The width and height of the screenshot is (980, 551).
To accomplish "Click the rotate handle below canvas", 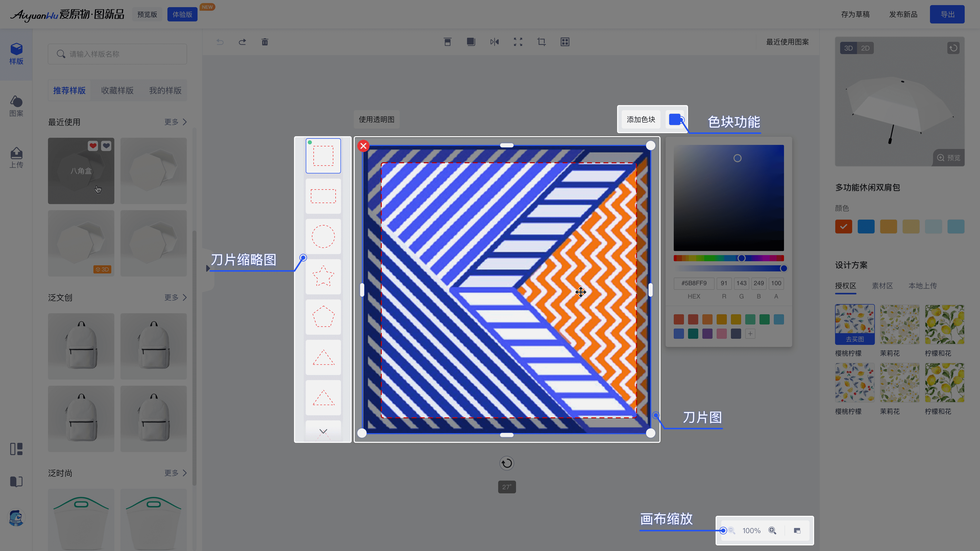I will (x=507, y=463).
